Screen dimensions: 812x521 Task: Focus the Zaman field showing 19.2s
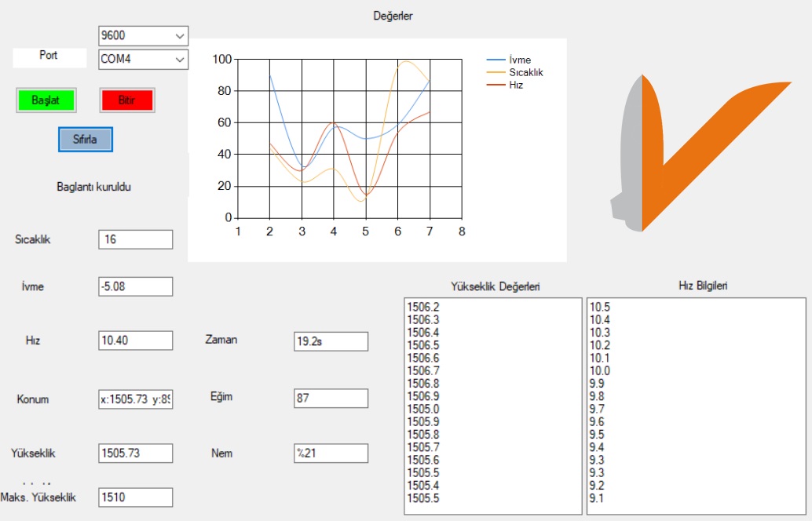click(x=330, y=341)
